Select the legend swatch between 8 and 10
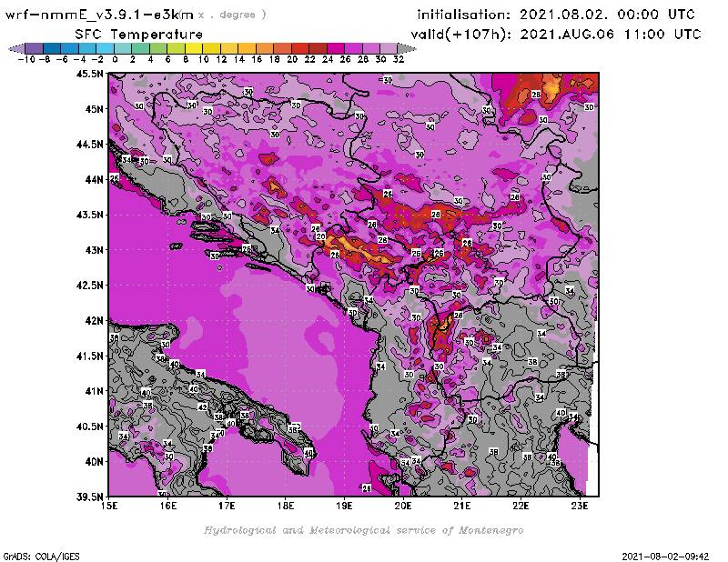The width and height of the screenshot is (728, 562). [x=194, y=48]
